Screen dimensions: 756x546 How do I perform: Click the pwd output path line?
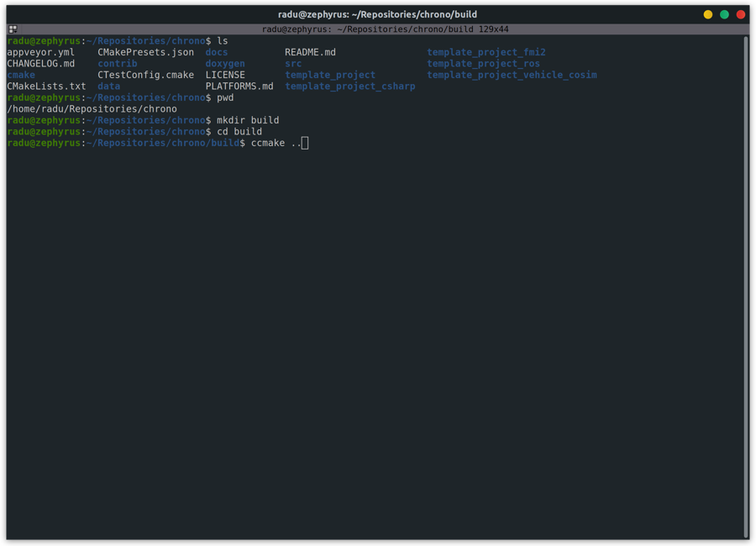point(92,109)
